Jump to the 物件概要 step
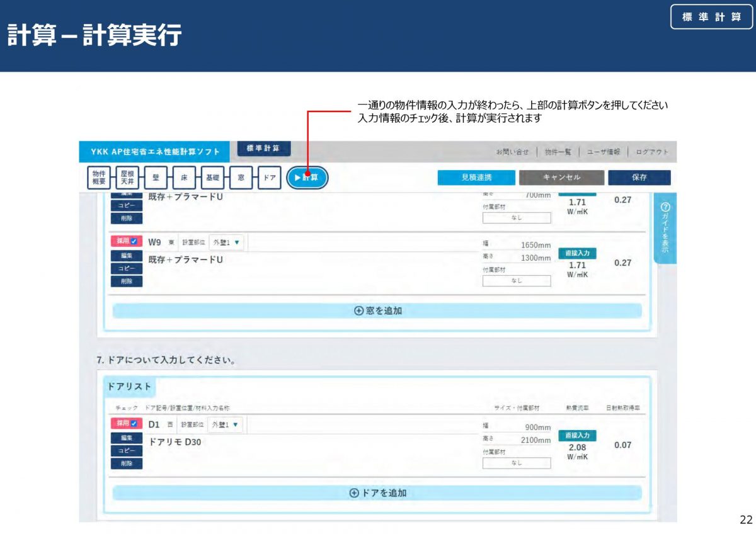Viewport: 756px width, 534px height. 99,178
